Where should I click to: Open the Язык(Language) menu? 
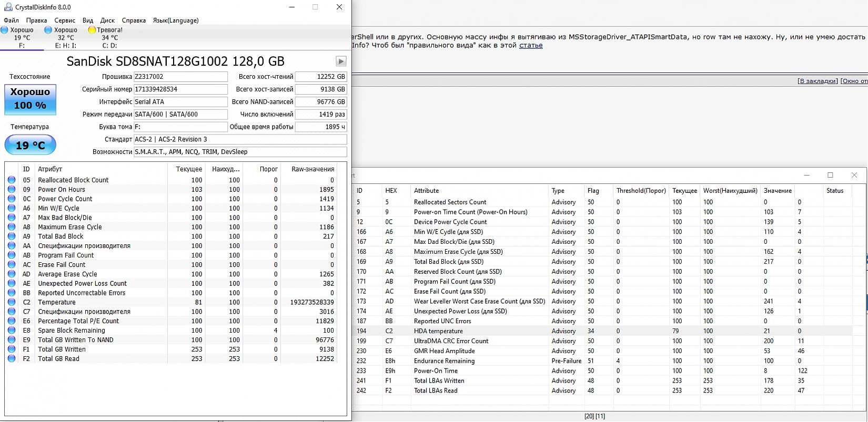coord(176,20)
